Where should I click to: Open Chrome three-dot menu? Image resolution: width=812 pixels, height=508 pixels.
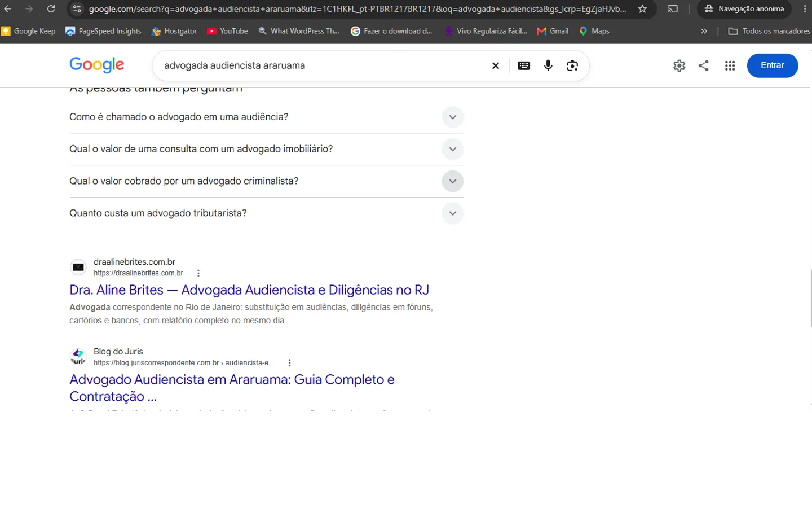pyautogui.click(x=805, y=9)
